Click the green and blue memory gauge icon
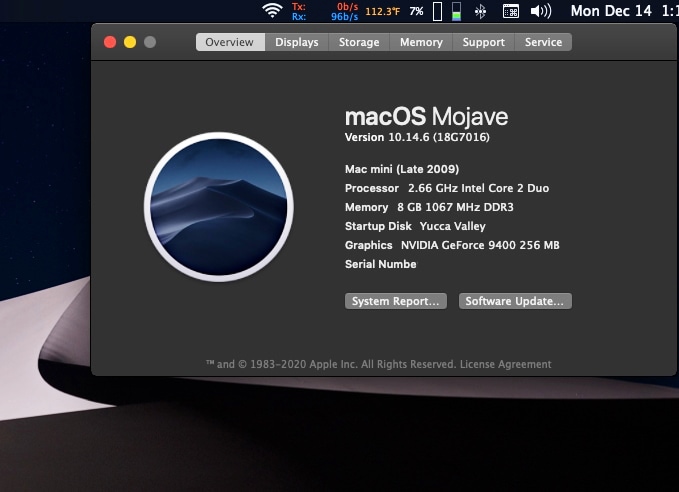This screenshot has height=492, width=679. click(456, 11)
